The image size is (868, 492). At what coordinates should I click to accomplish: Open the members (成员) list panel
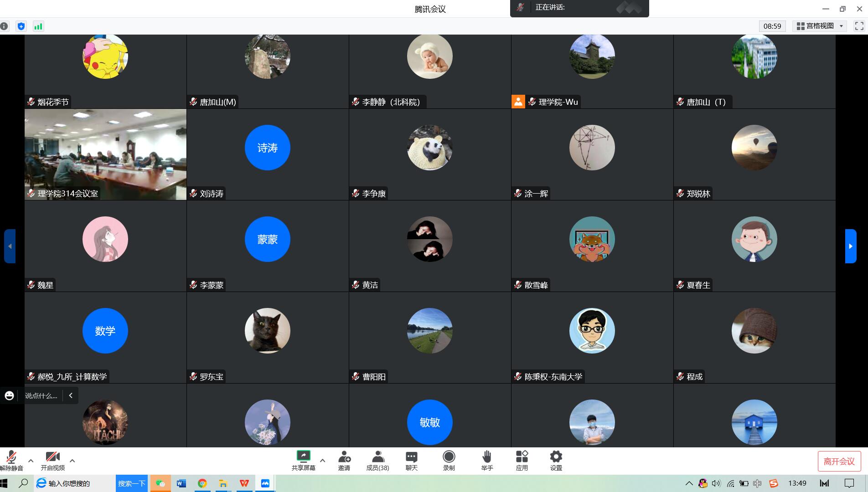pos(377,460)
